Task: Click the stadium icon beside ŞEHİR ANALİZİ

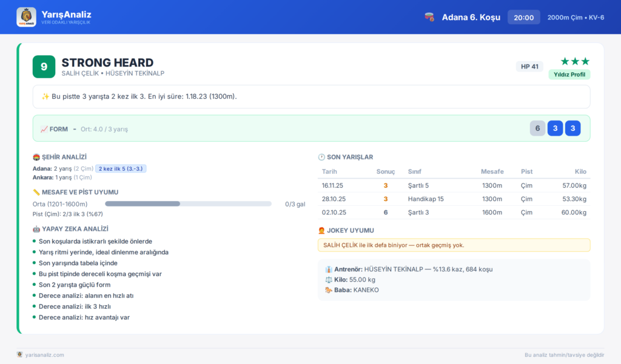Action: pyautogui.click(x=36, y=157)
